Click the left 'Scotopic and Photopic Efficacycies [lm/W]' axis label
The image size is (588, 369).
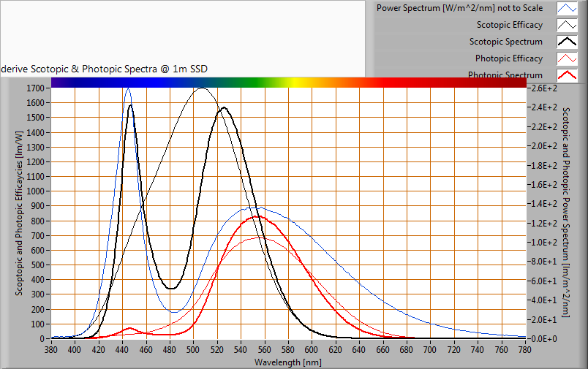pyautogui.click(x=20, y=213)
